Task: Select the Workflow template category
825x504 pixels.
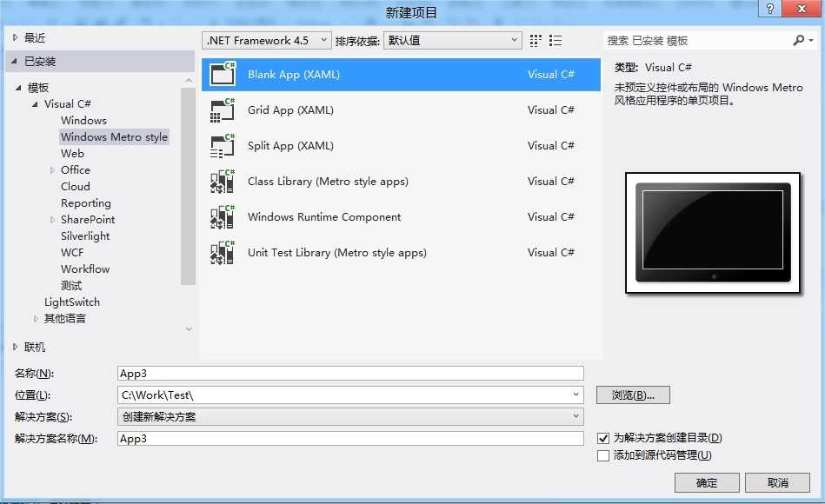Action: click(x=85, y=269)
